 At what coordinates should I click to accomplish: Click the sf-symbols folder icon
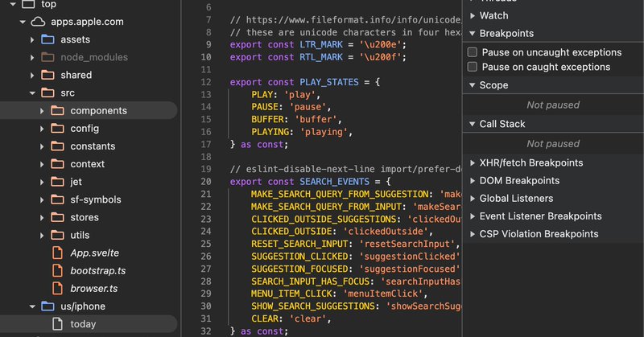[x=57, y=199]
